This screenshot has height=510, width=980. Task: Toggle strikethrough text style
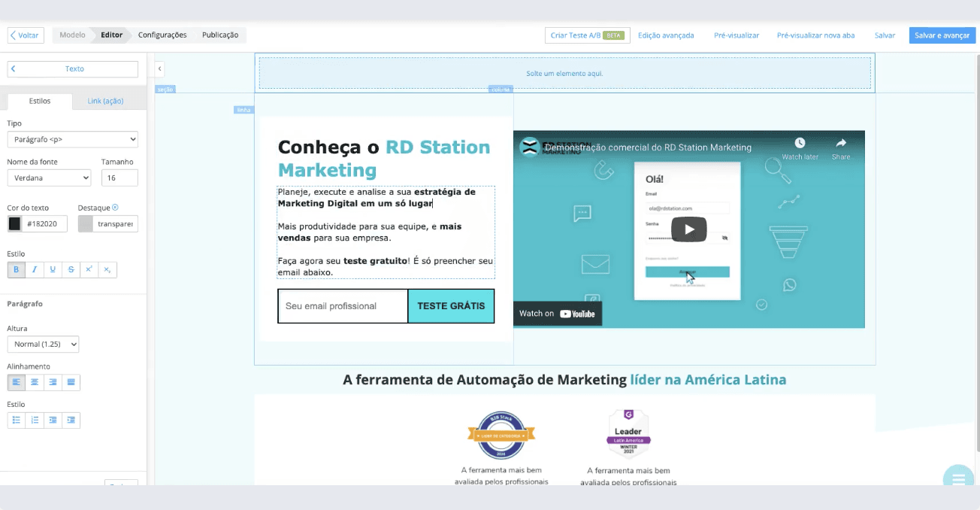click(71, 269)
